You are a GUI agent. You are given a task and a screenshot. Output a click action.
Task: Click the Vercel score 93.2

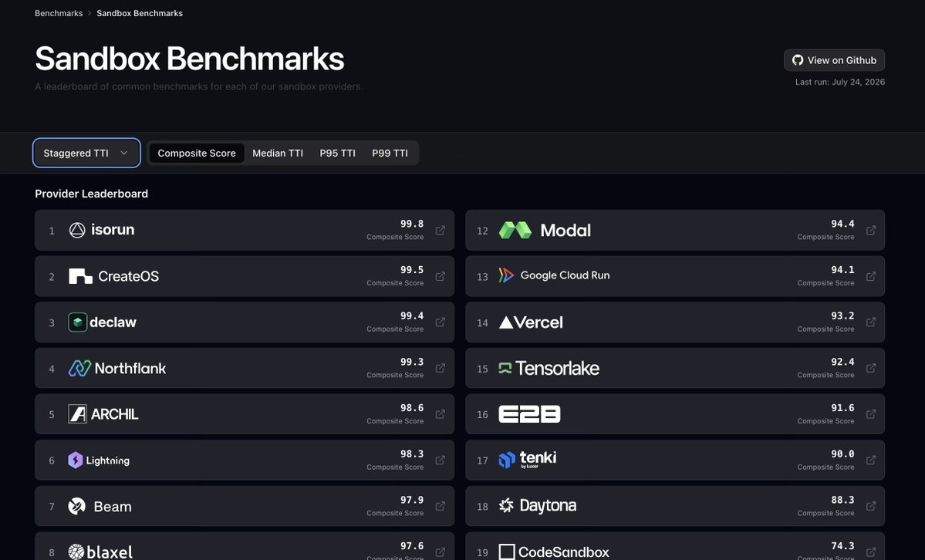842,315
